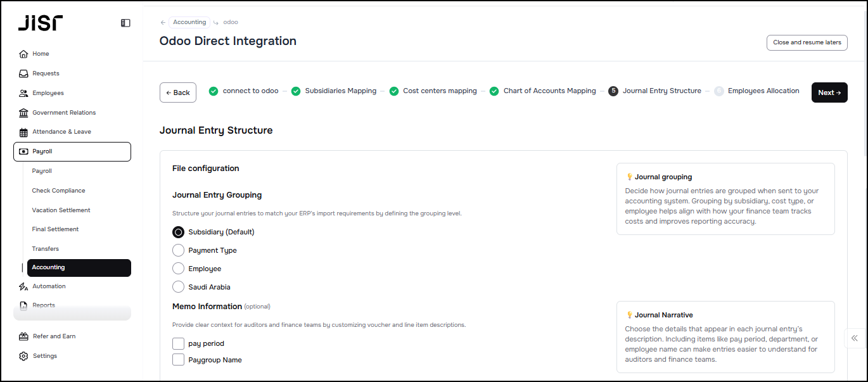The height and width of the screenshot is (382, 868).
Task: Collapse the Payroll menu section
Action: pos(72,151)
